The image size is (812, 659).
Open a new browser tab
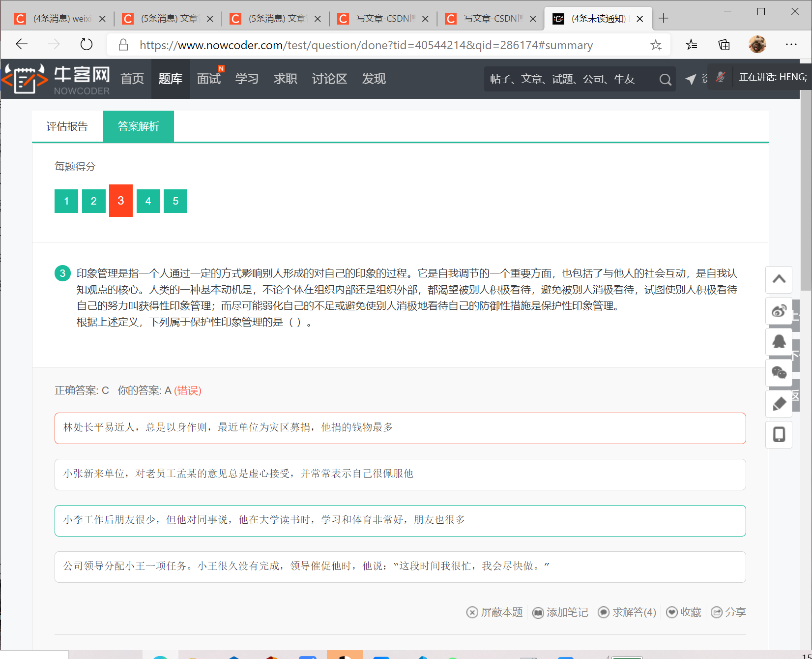point(664,18)
